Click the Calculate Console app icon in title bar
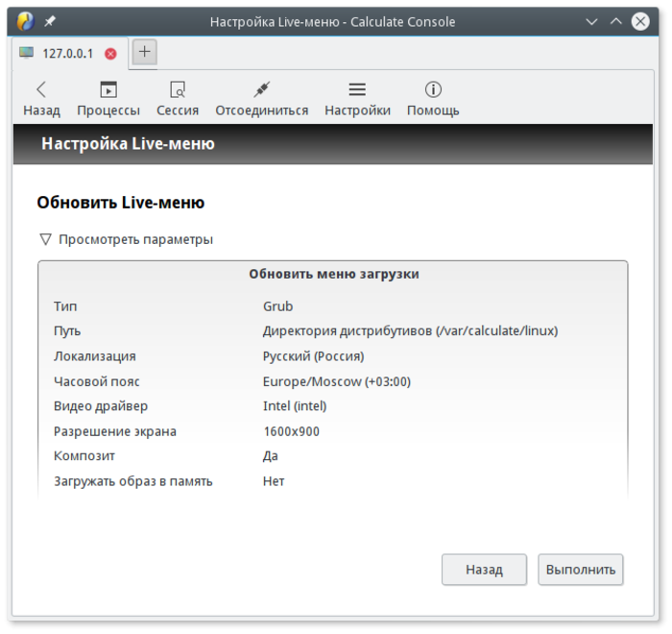This screenshot has width=672, height=634. pyautogui.click(x=25, y=21)
